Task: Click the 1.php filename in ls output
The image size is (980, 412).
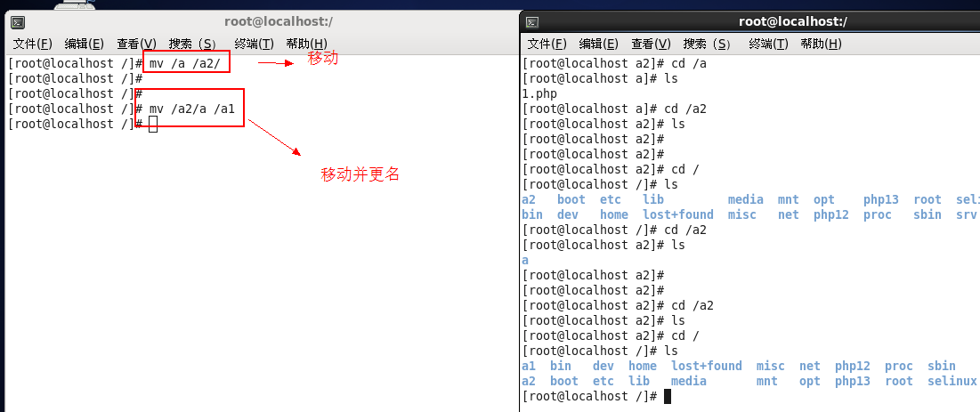Action: point(539,93)
